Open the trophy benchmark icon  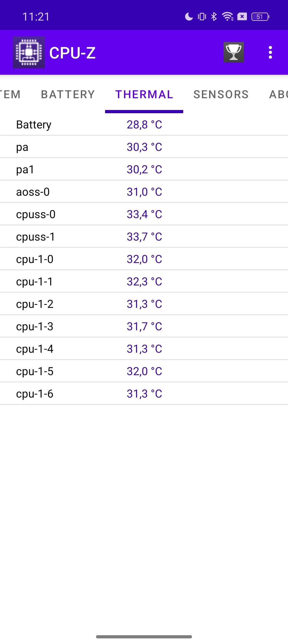234,52
